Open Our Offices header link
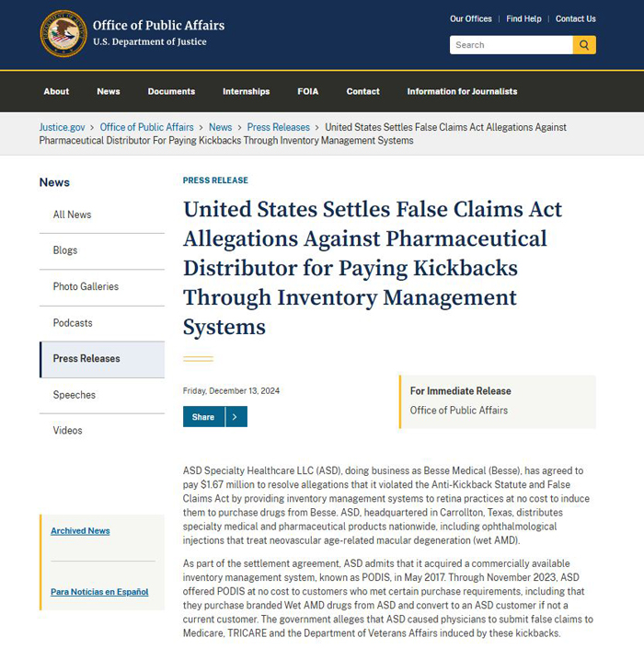Image resolution: width=644 pixels, height=649 pixels. (471, 18)
